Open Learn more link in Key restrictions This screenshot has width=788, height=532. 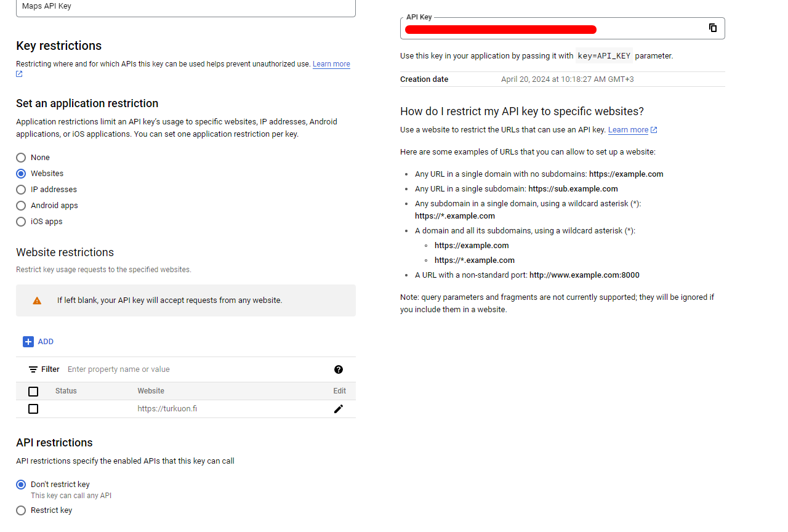tap(331, 64)
